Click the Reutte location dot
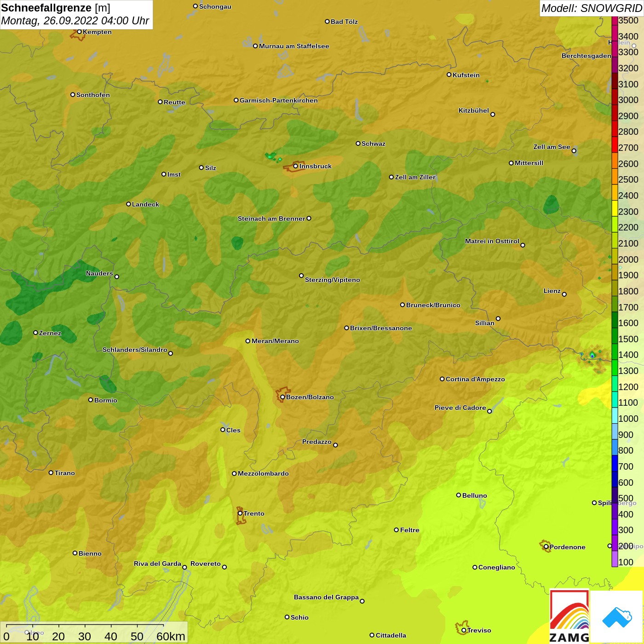Screen dimensions: 644x644 tap(160, 102)
